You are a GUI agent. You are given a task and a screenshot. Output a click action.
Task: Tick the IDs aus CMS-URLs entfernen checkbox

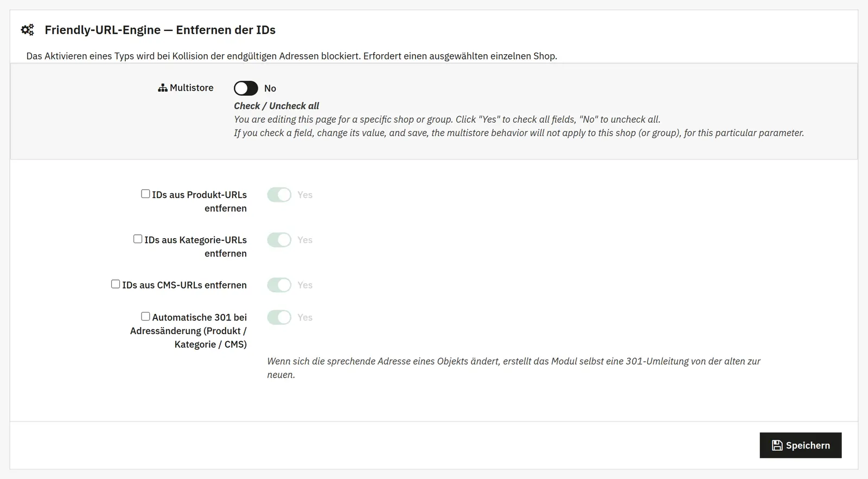point(116,284)
